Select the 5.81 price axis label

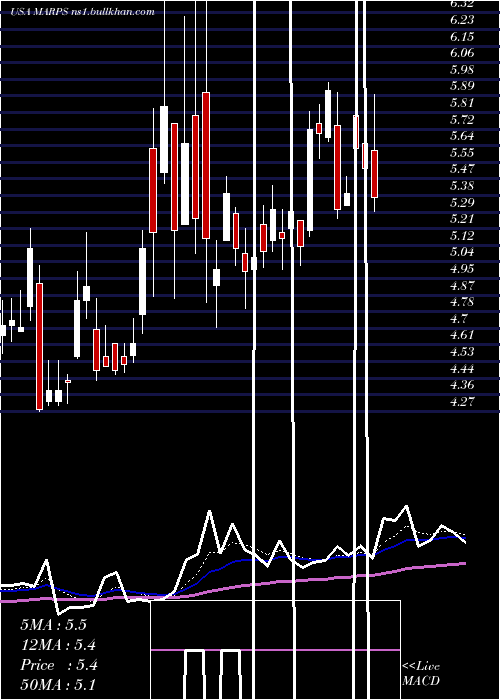point(462,103)
